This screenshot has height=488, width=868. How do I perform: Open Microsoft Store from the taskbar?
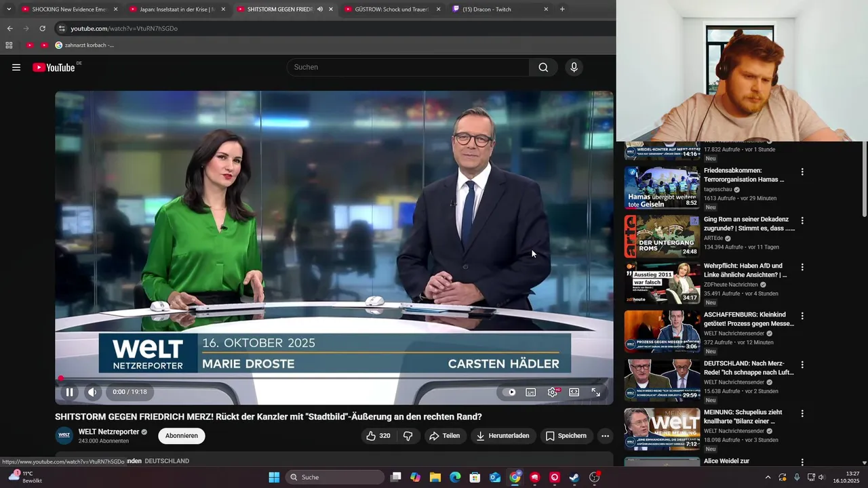475,477
